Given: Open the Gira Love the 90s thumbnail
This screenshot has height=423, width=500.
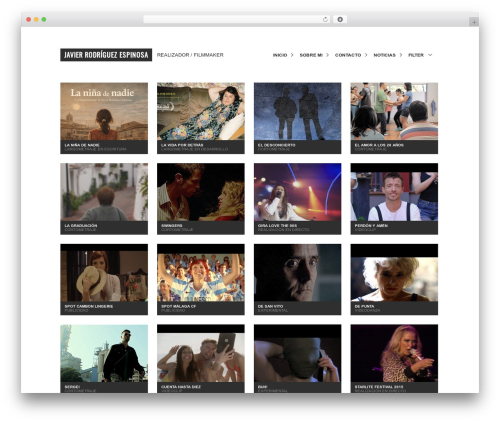Looking at the screenshot, I should [297, 192].
